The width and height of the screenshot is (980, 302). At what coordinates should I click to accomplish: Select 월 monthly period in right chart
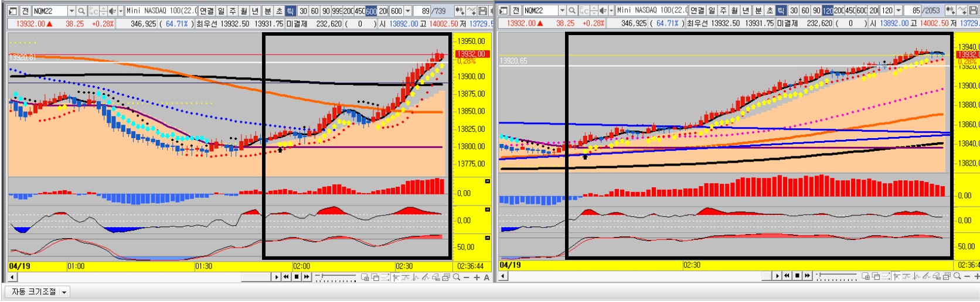point(735,11)
